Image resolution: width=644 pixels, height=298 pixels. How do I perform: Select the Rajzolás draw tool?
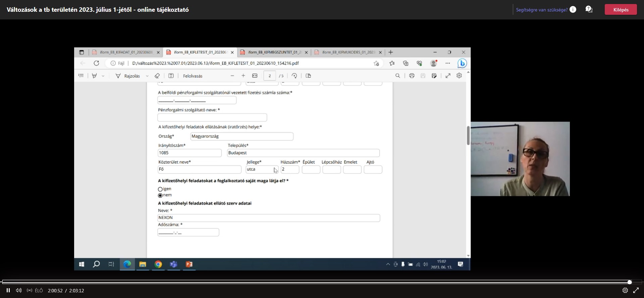pos(128,76)
